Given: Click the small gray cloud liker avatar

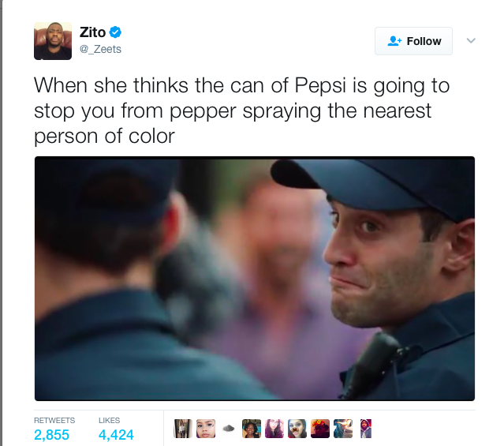Looking at the screenshot, I should click(229, 429).
